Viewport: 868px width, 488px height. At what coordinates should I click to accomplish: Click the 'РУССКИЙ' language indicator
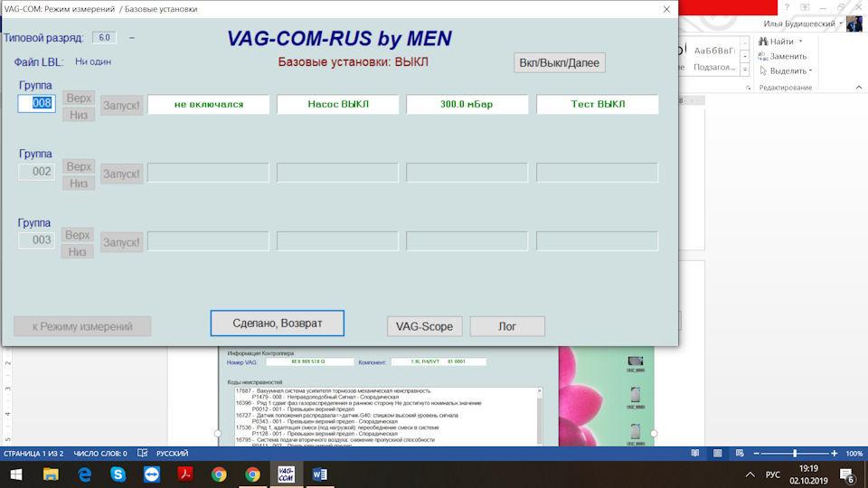point(172,454)
